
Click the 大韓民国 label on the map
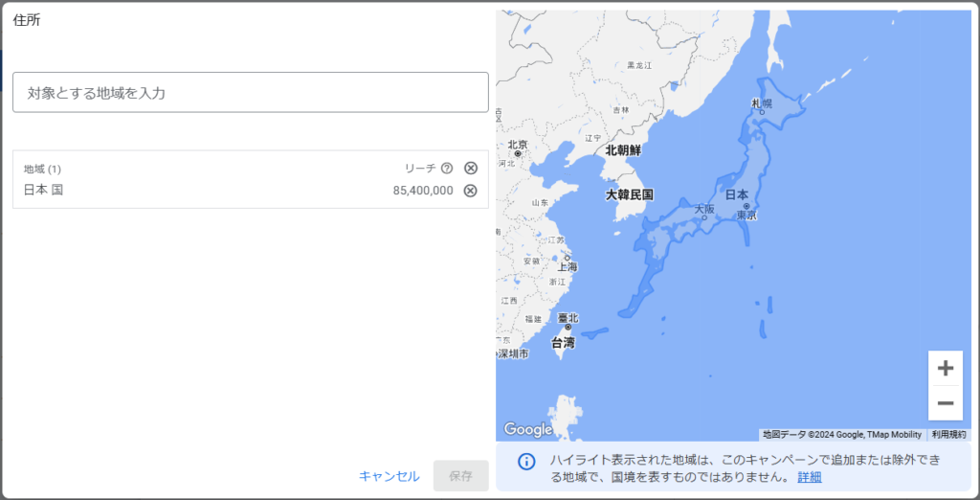[x=630, y=194]
